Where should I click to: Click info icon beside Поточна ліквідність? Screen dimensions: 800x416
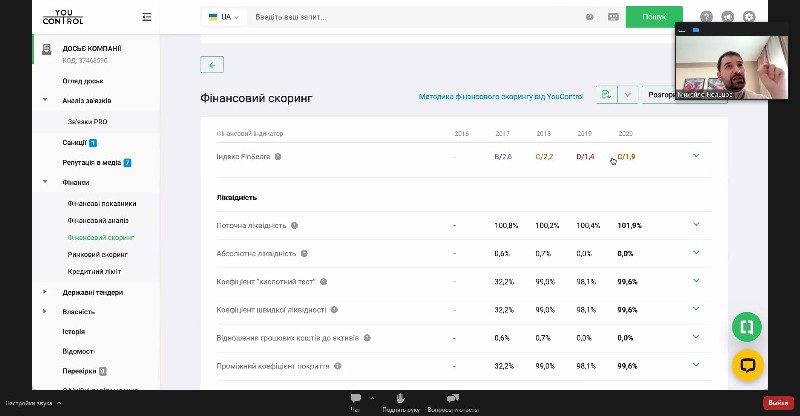294,226
